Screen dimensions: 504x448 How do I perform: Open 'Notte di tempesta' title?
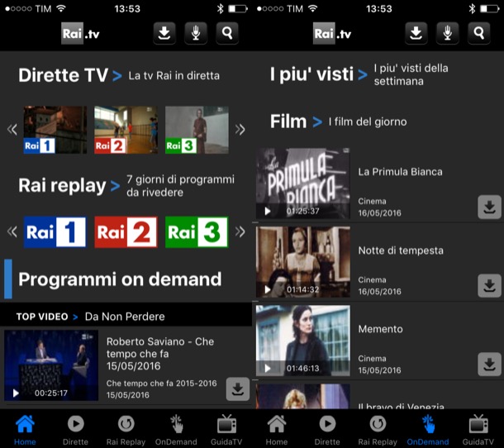point(401,250)
